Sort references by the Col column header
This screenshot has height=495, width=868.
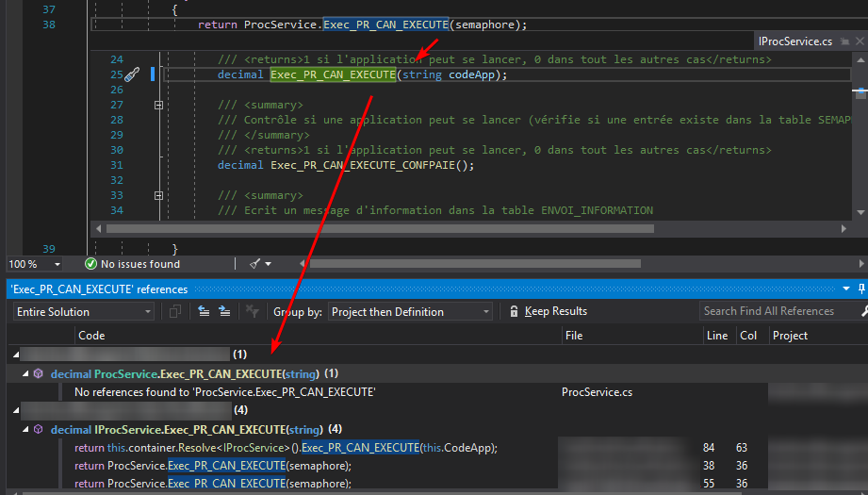tap(748, 336)
